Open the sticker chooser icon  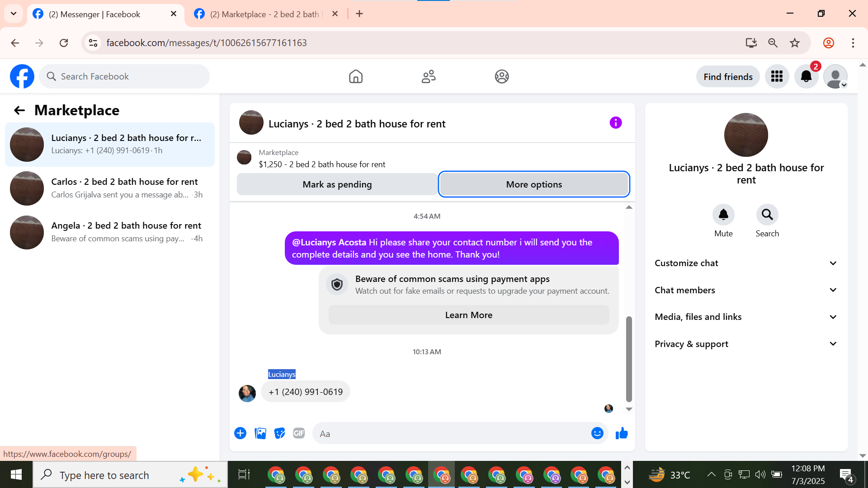pos(280,433)
